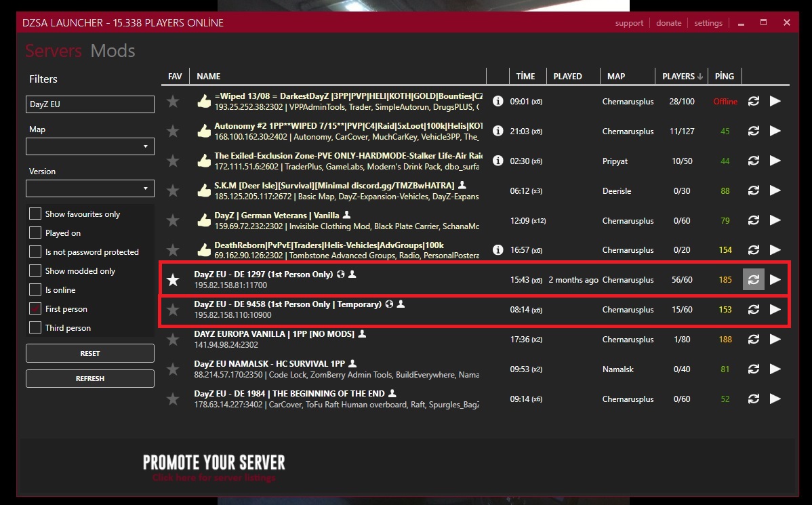The width and height of the screenshot is (812, 505).
Task: Play German Veterans Vanilla server
Action: (x=775, y=220)
